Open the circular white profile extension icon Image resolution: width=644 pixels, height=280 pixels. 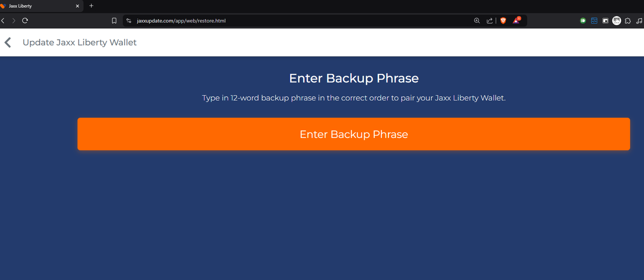tap(616, 21)
